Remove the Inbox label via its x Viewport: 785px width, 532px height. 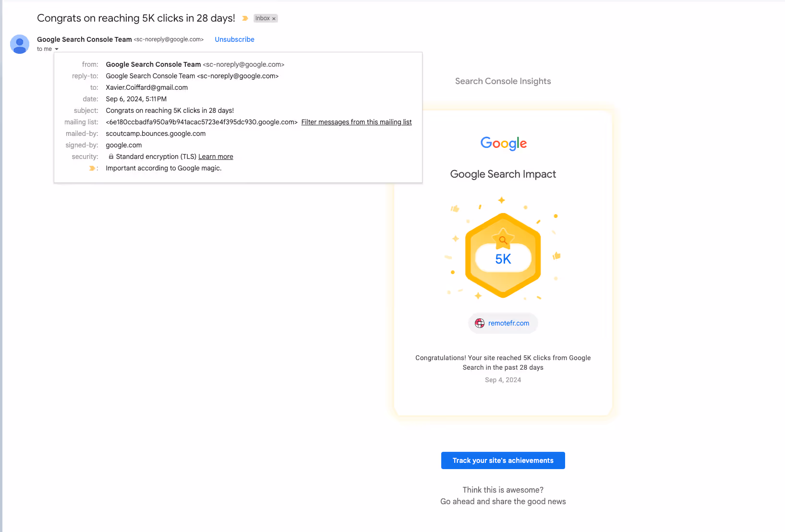pos(274,19)
